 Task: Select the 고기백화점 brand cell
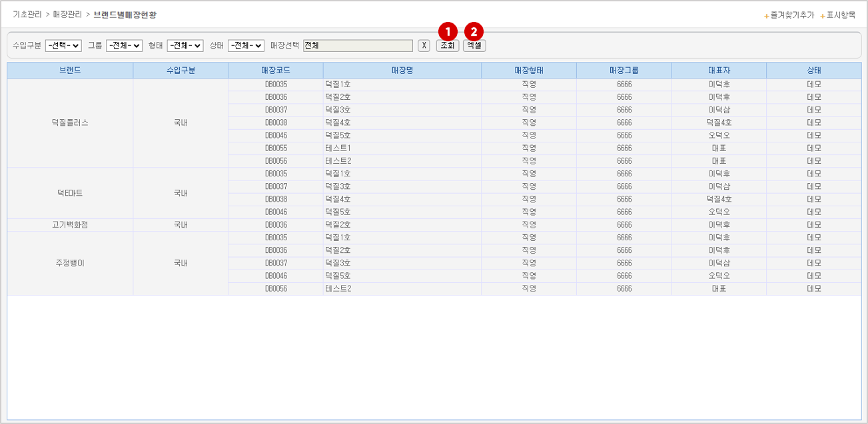tap(70, 225)
